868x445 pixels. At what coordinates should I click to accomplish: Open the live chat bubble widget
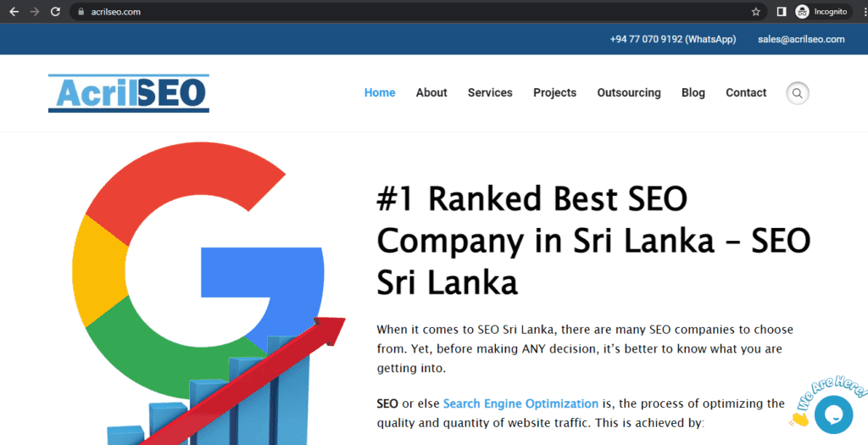coord(833,414)
